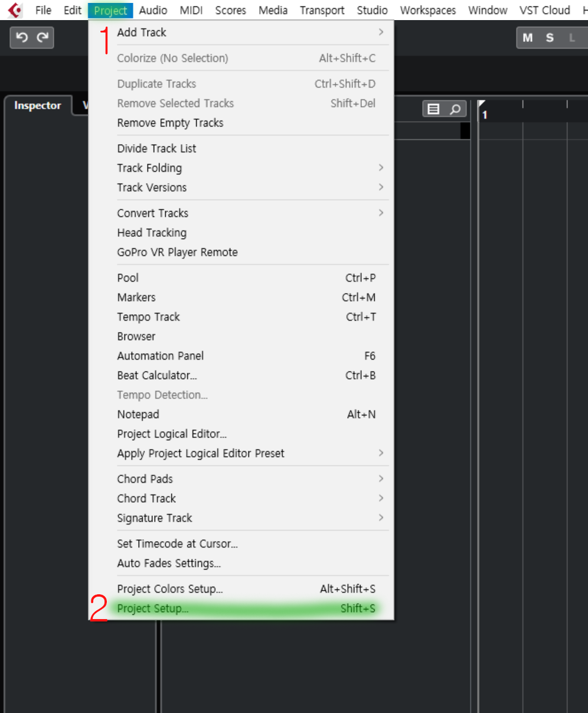Screen dimensions: 588x713
Task: Open Markers from Project menu
Action: [241, 297]
